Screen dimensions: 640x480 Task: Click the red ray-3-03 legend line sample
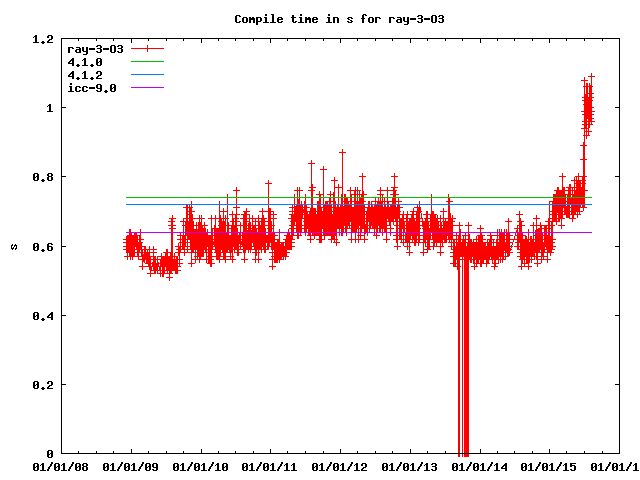145,49
